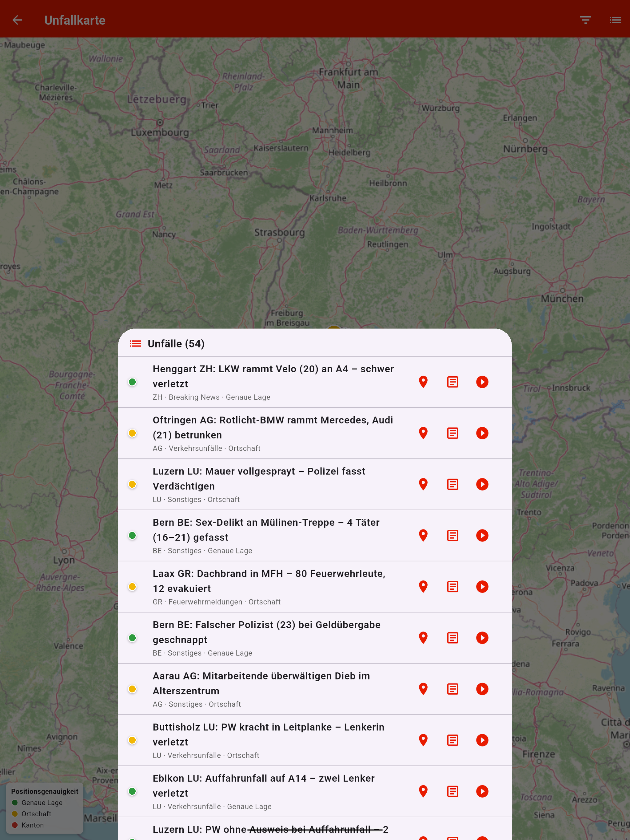Locate Luzern Mauer vollgesprayt on map
Viewport: 630px width, 840px height.
coord(423,484)
